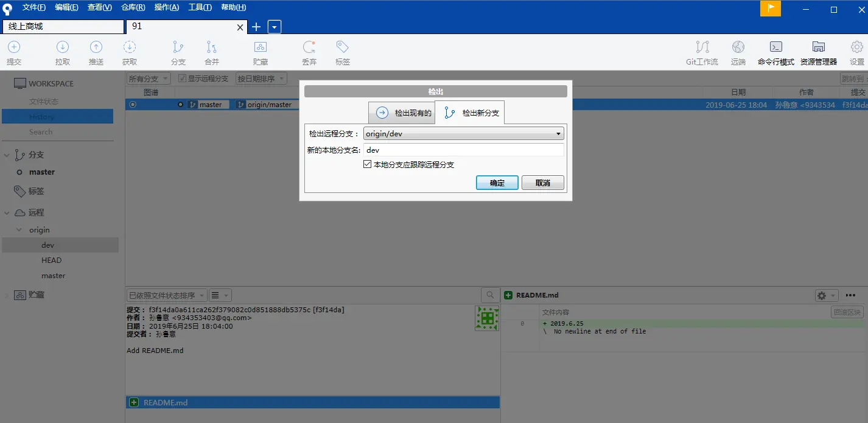Open the 工具(T) menu

point(200,7)
